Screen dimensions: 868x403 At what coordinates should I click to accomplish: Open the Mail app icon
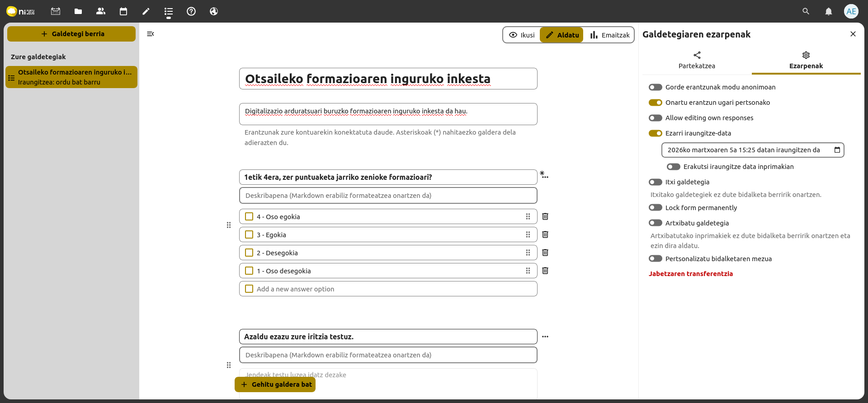(x=56, y=11)
